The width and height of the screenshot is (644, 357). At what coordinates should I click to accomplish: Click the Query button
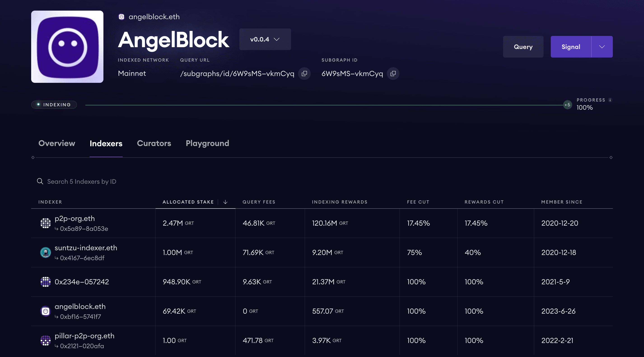pyautogui.click(x=523, y=47)
